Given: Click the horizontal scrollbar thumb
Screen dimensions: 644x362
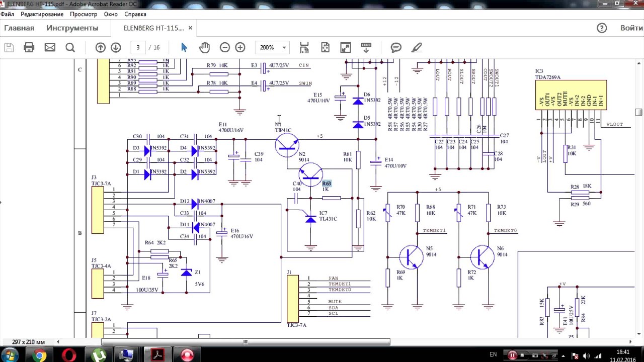Looking at the screenshot, I should tap(246, 342).
